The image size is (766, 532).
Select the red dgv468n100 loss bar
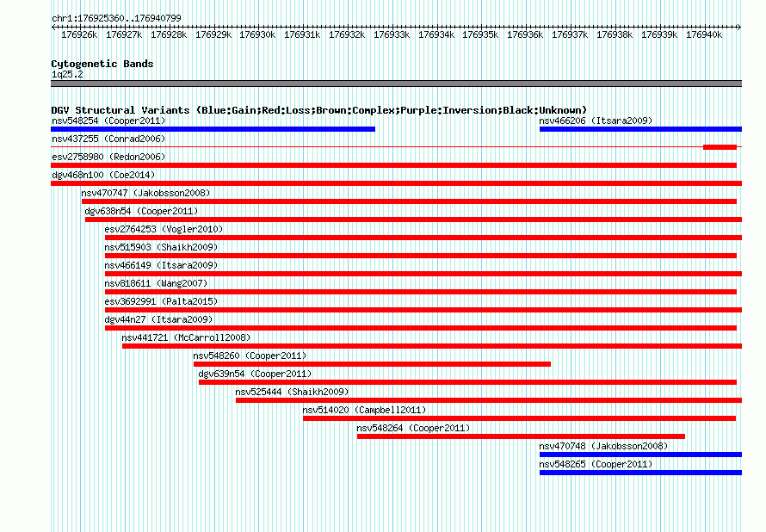(x=396, y=183)
